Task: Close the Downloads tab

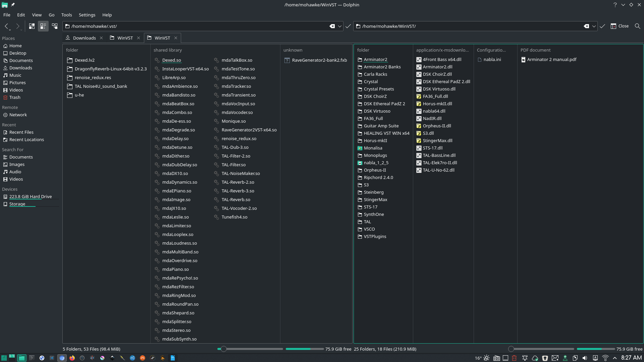Action: click(x=101, y=38)
